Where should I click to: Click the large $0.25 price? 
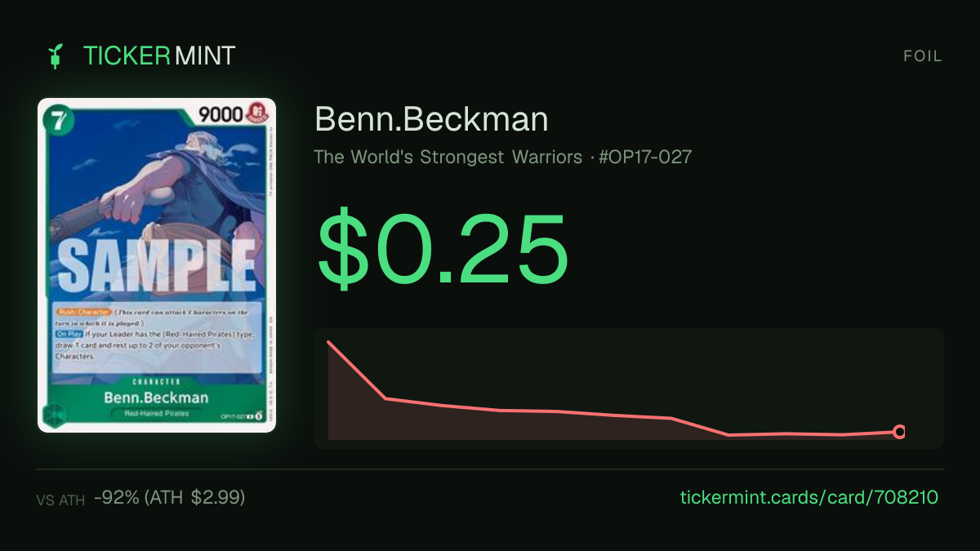[442, 247]
